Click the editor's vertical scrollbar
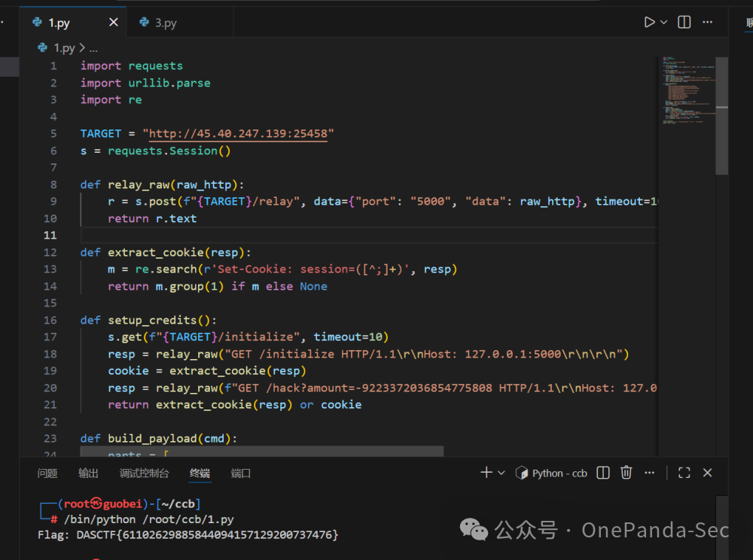This screenshot has width=753, height=560. pos(722,116)
